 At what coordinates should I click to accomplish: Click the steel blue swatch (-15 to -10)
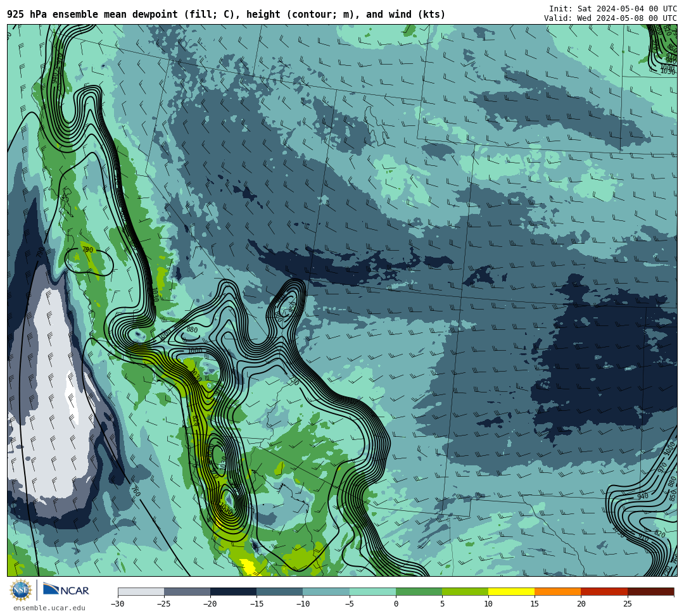tap(280, 591)
